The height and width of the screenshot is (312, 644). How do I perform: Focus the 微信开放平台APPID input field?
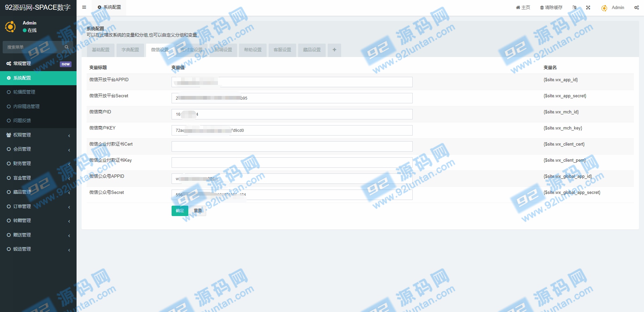[292, 82]
